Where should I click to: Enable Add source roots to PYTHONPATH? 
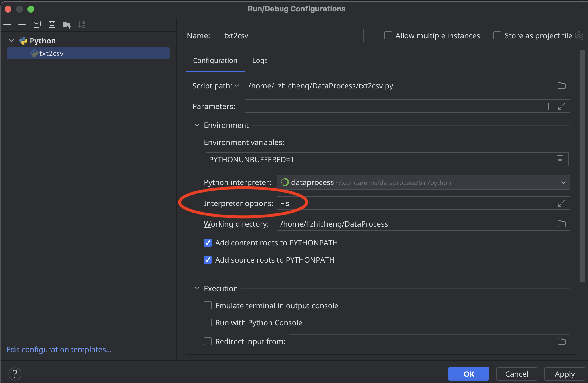[x=208, y=260]
